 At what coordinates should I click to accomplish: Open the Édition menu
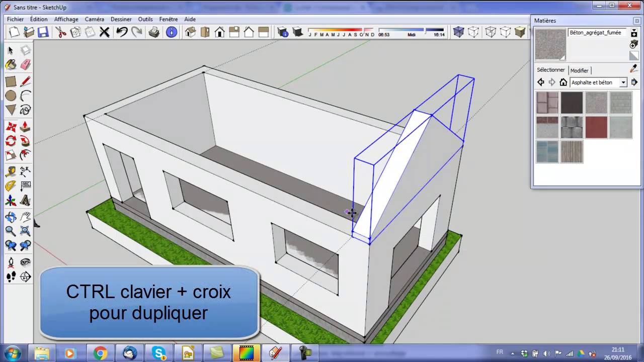coord(39,19)
